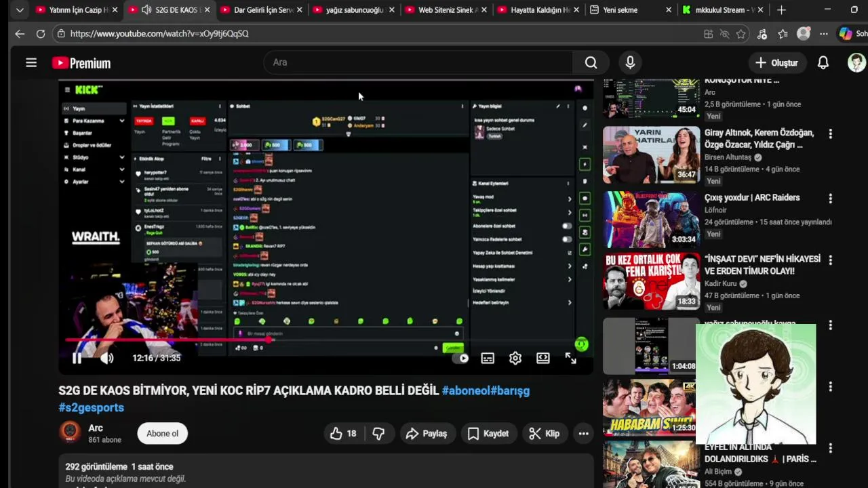Toggle the autoplay switch in the player
The image size is (868, 488).
(x=460, y=358)
